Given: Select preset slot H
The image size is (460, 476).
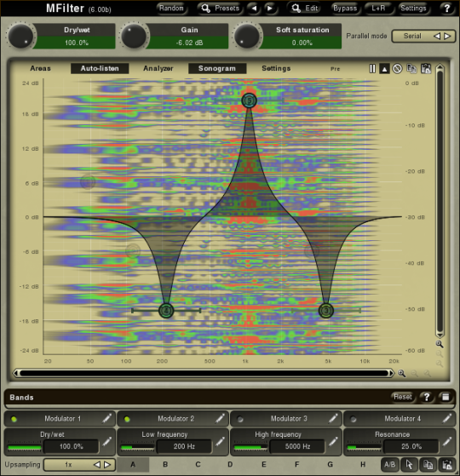Looking at the screenshot, I should click(x=363, y=464).
